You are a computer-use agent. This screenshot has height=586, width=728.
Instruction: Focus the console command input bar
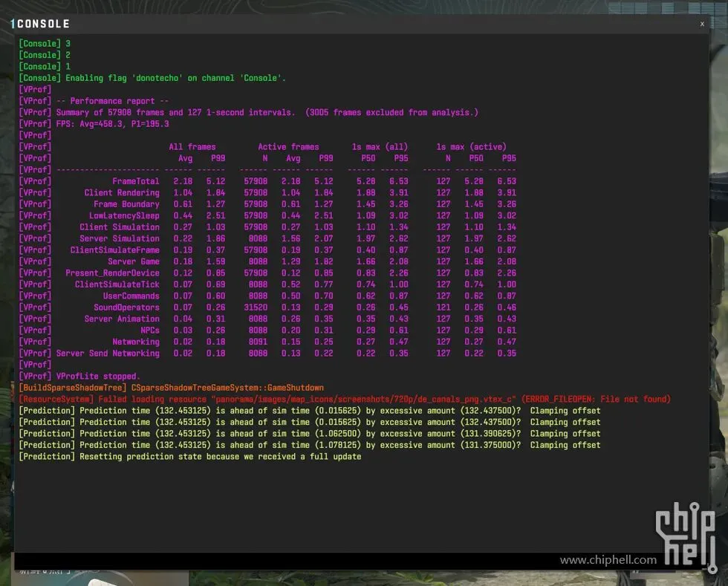363,561
